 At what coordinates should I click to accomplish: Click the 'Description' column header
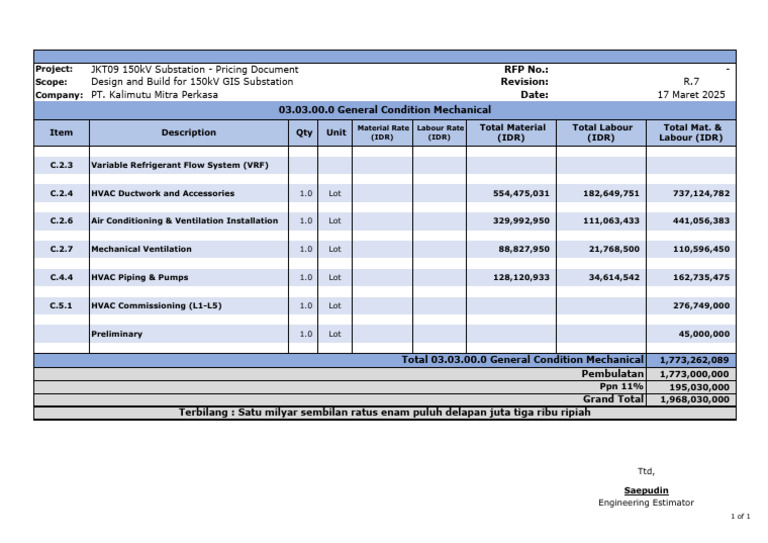point(189,132)
